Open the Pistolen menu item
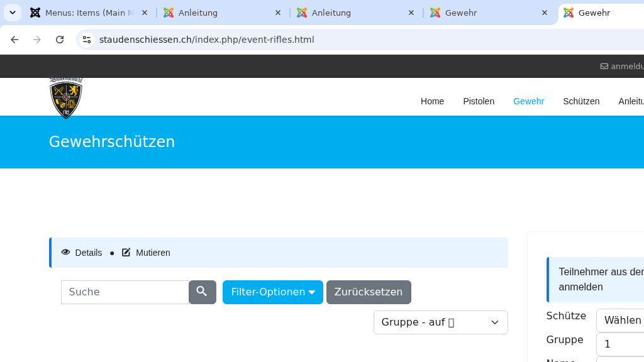The width and height of the screenshot is (644, 362). click(x=479, y=101)
